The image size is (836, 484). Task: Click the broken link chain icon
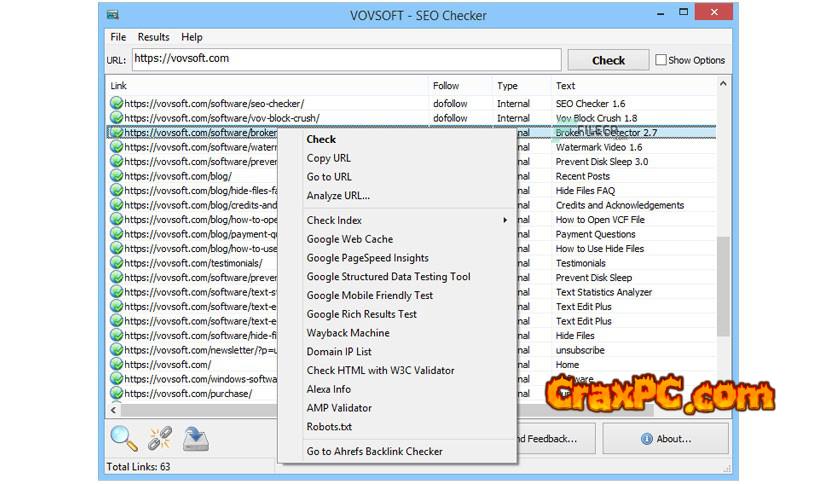pos(160,438)
